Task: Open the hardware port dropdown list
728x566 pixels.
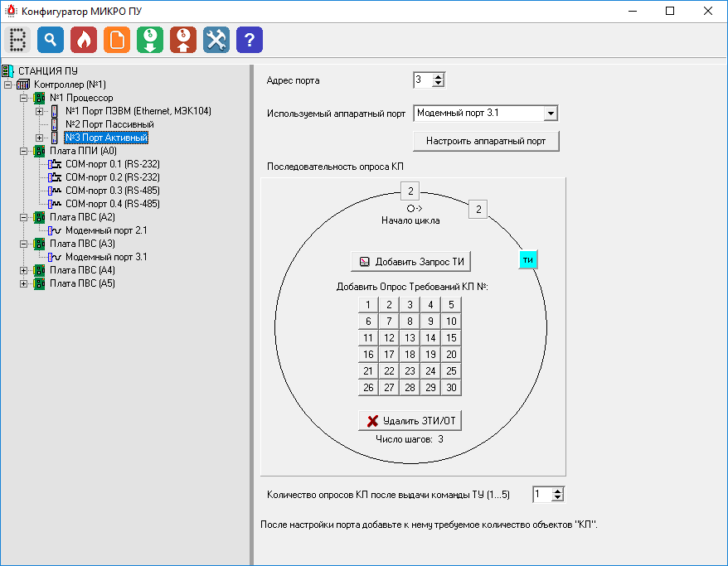Action: click(x=551, y=113)
